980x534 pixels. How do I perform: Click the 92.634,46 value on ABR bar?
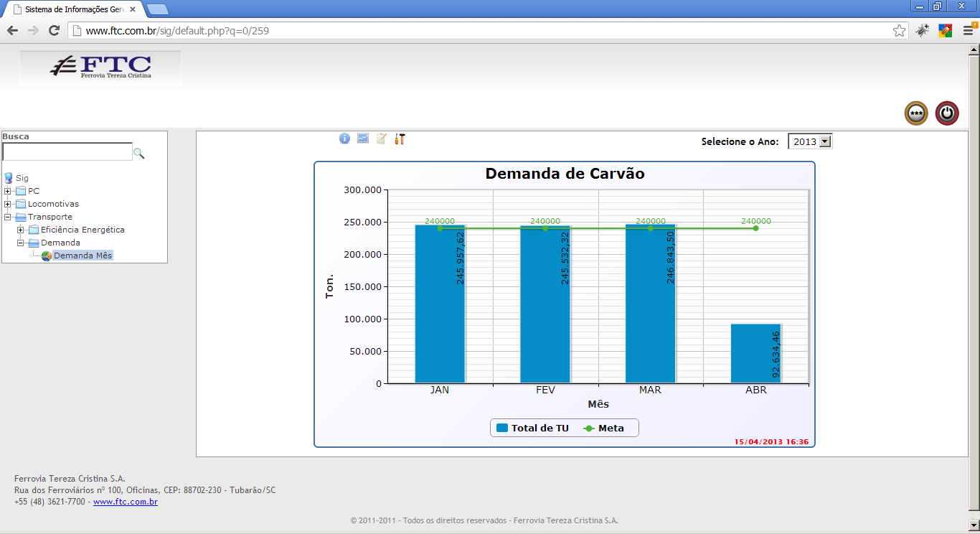pyautogui.click(x=776, y=354)
